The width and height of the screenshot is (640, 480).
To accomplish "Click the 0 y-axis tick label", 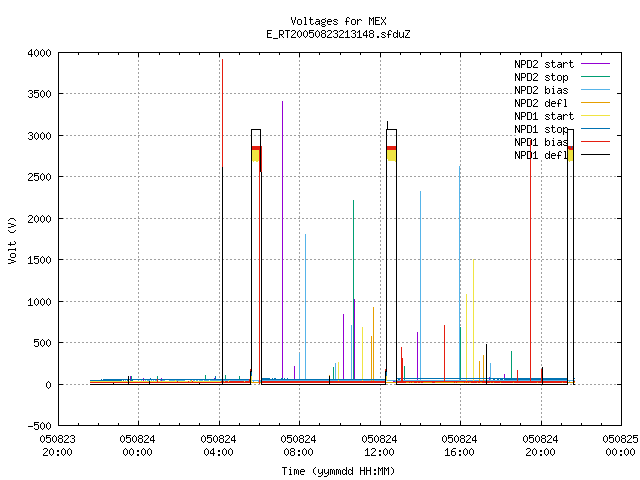I will (49, 385).
